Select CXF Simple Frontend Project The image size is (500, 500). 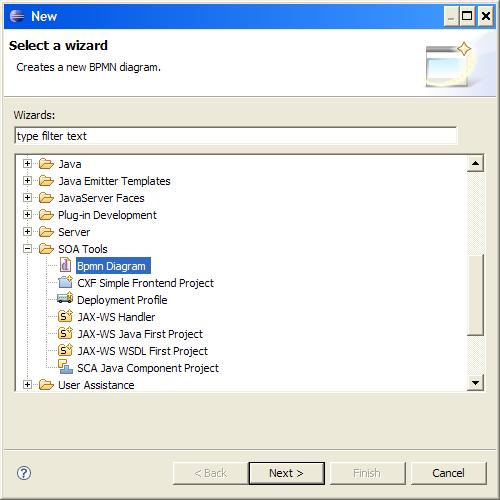pos(145,283)
